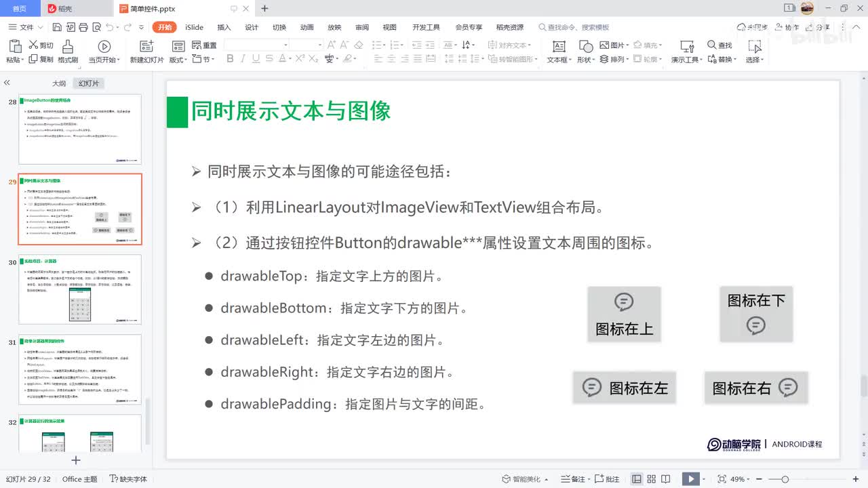Decrease font size with the A- icon

tap(345, 45)
